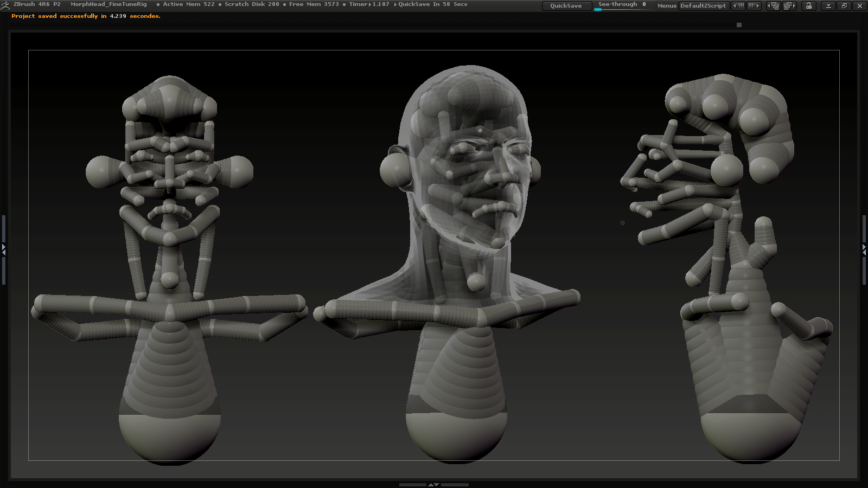Click the padlock icon to lock the window
The width and height of the screenshot is (868, 488).
(810, 6)
